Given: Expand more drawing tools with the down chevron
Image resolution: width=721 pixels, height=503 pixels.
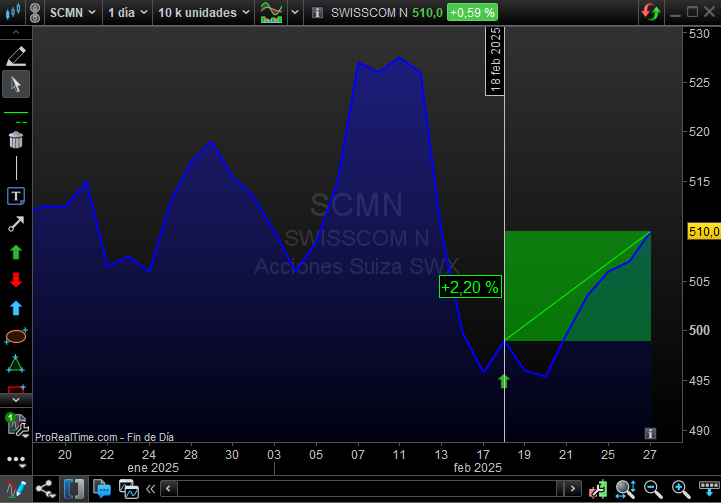Looking at the screenshot, I should click(x=16, y=400).
